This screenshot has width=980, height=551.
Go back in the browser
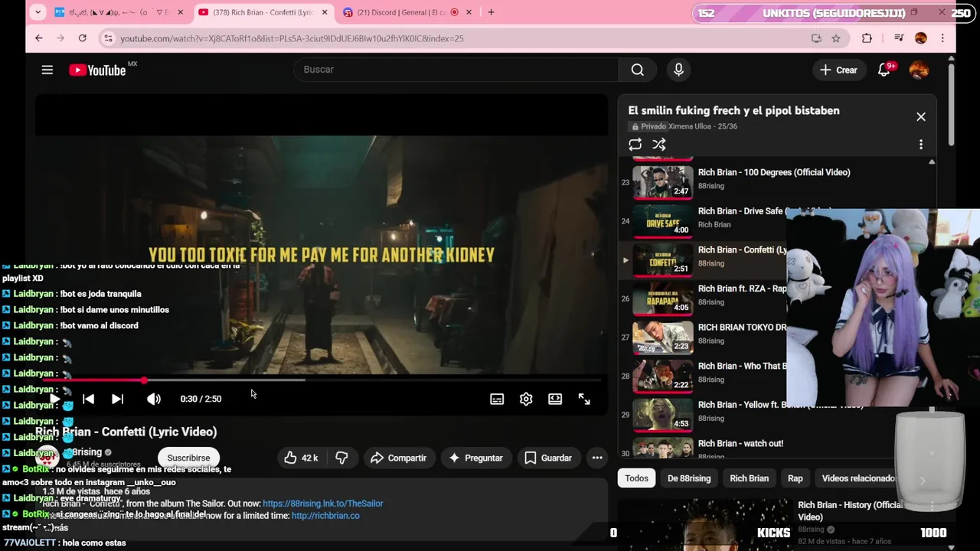point(38,38)
